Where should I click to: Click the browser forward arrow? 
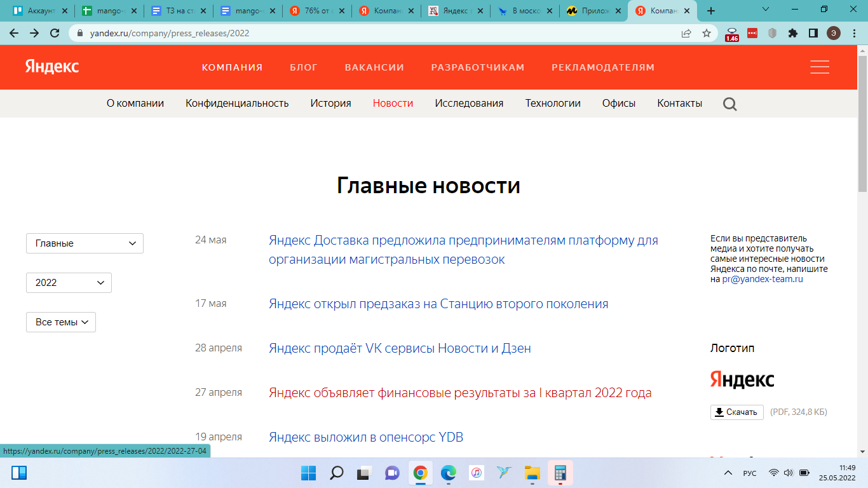[34, 33]
